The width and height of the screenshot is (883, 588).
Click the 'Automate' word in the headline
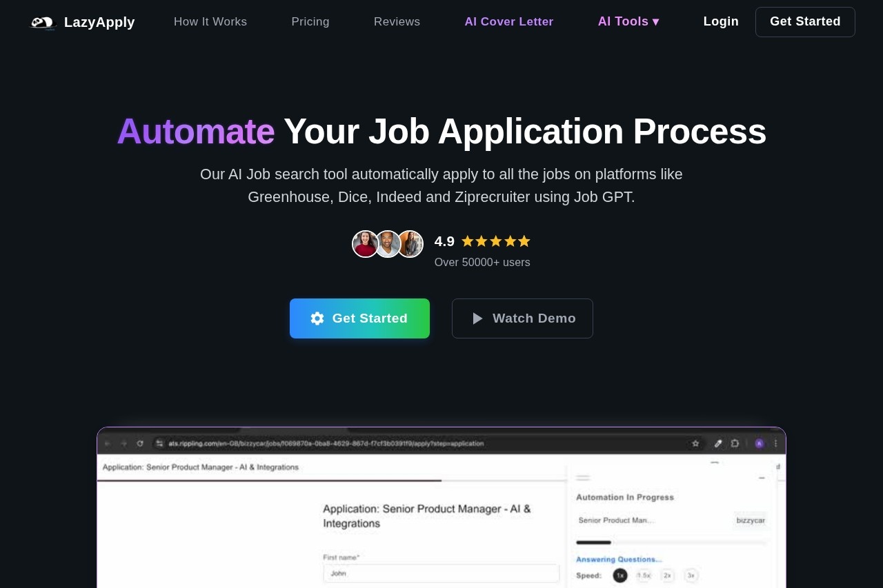196,131
